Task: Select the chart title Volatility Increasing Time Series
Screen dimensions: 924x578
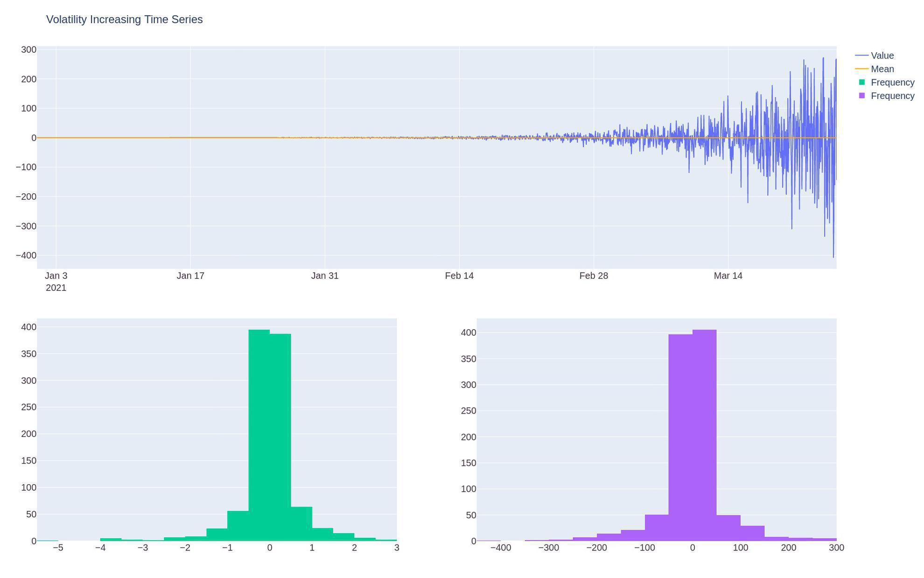Action: (x=124, y=19)
